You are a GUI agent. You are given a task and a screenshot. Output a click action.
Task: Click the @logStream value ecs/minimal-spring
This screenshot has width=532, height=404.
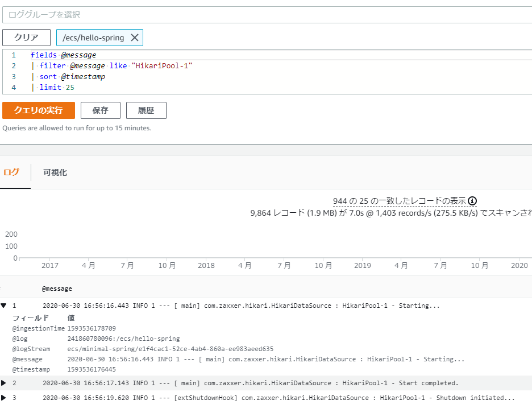(x=171, y=349)
